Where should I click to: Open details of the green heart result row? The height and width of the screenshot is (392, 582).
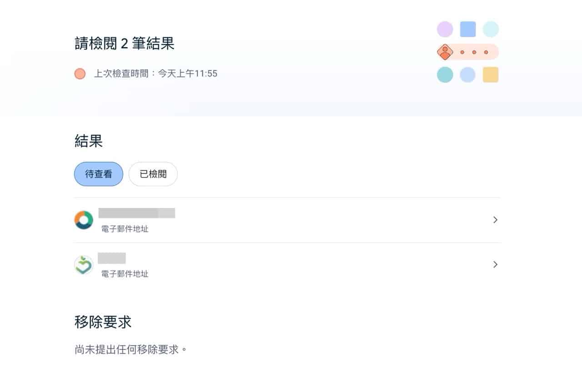click(x=286, y=265)
